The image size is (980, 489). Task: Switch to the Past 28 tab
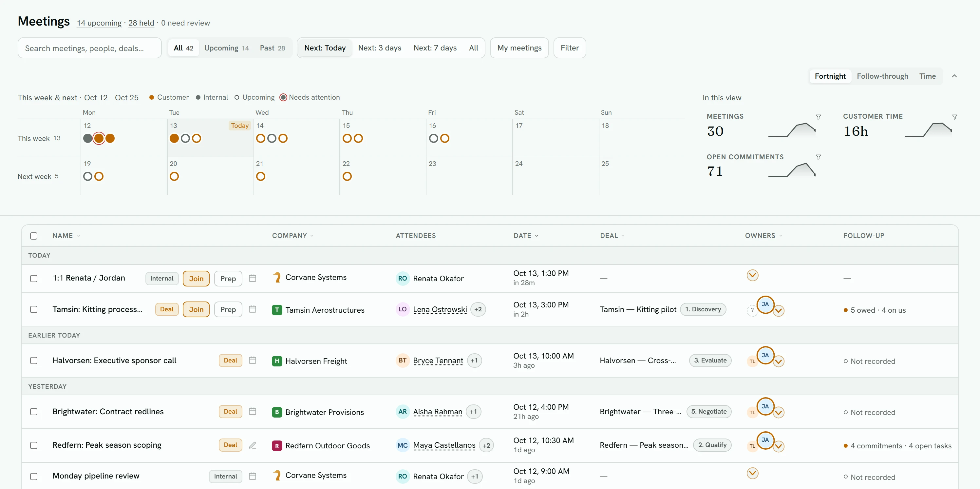273,48
